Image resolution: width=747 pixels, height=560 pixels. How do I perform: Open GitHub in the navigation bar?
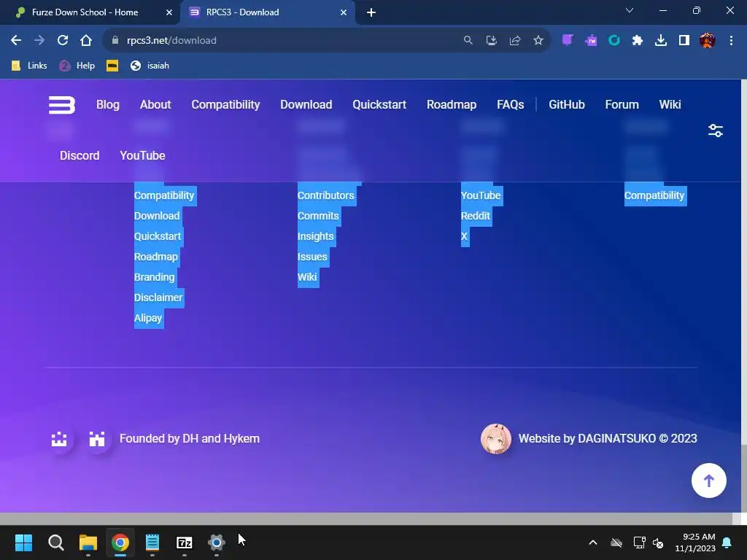[x=566, y=105]
